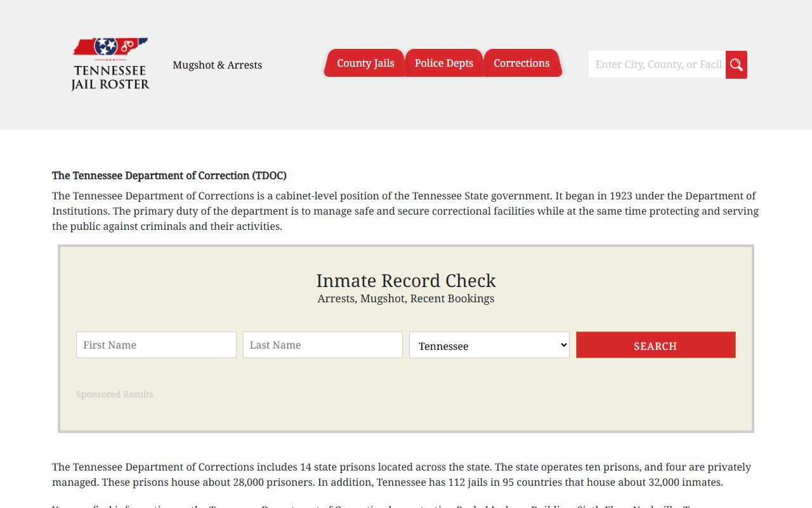
Task: Click the Sponsored Results label
Action: 115,394
